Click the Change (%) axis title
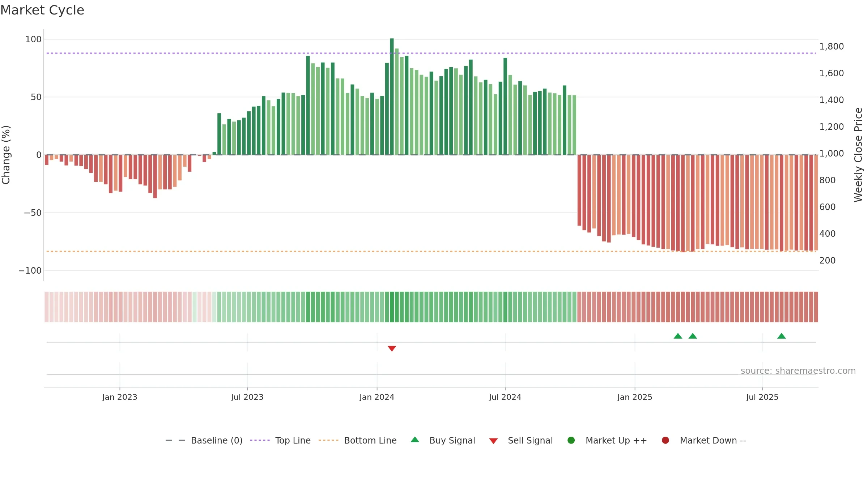Viewport: 868px width, 488px height. [x=6, y=155]
